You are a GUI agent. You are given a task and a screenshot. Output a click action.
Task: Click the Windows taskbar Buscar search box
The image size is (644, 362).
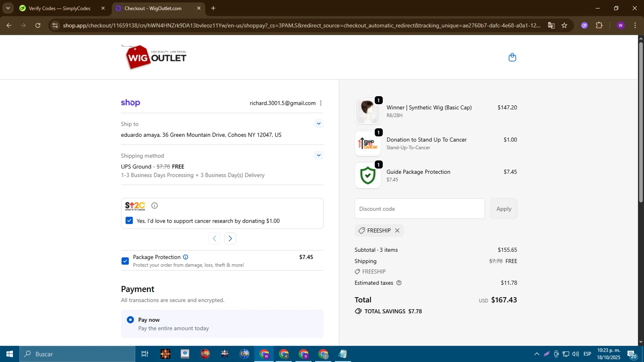pos(77,354)
